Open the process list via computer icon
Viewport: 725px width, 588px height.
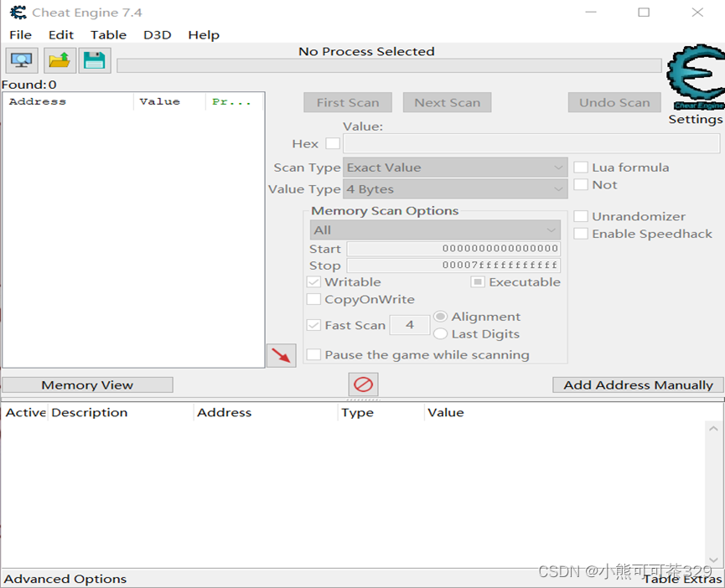pyautogui.click(x=22, y=60)
